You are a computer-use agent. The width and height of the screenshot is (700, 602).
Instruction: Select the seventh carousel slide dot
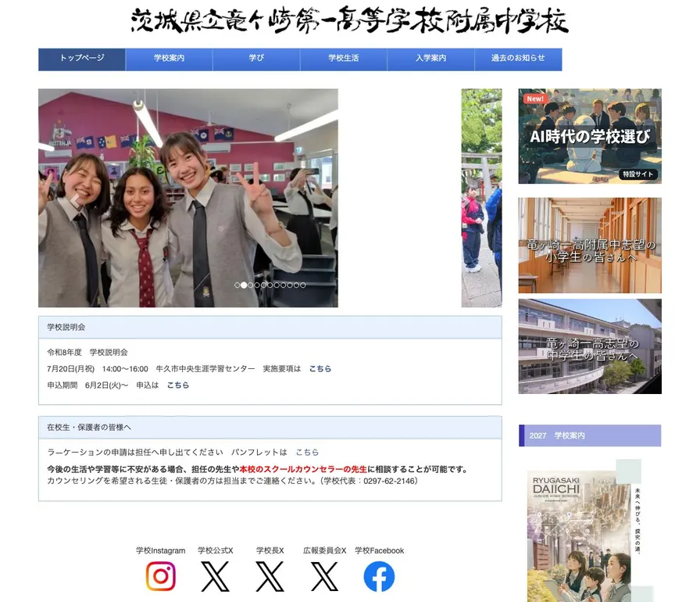pyautogui.click(x=277, y=285)
